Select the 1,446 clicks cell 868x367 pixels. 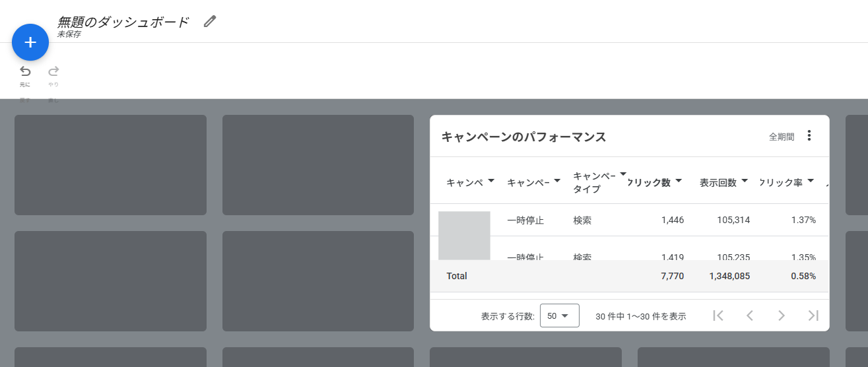(673, 220)
